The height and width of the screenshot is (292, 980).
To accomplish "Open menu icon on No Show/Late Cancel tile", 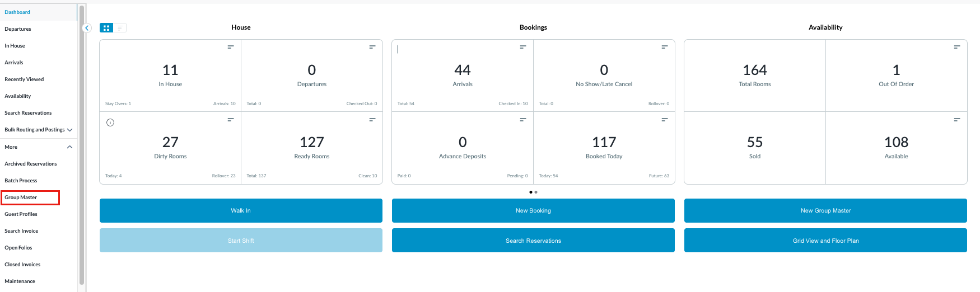I will point(664,47).
